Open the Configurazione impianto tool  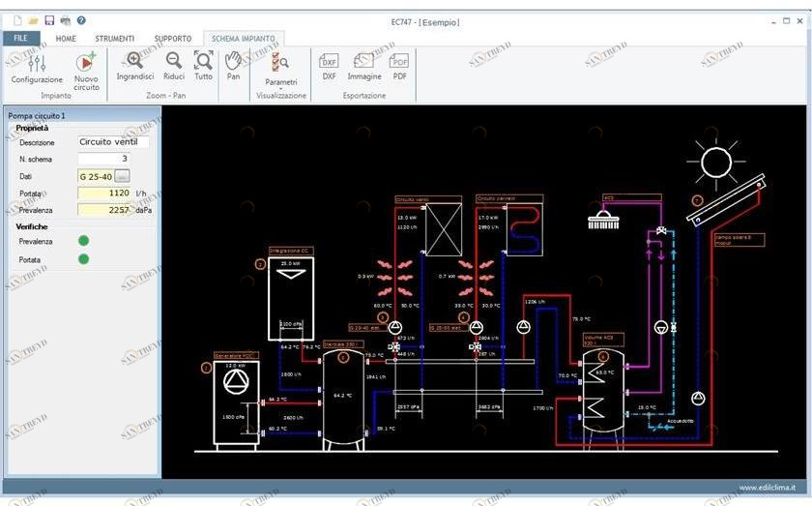point(37,69)
